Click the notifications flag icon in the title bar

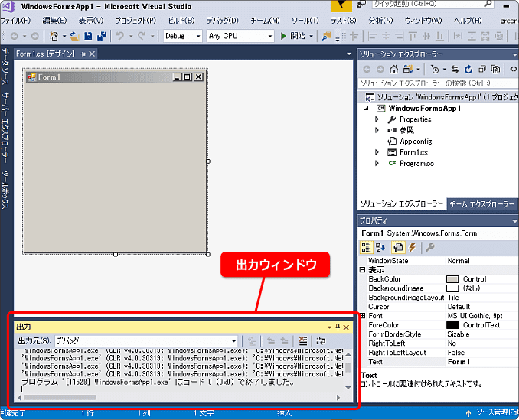(341, 5)
